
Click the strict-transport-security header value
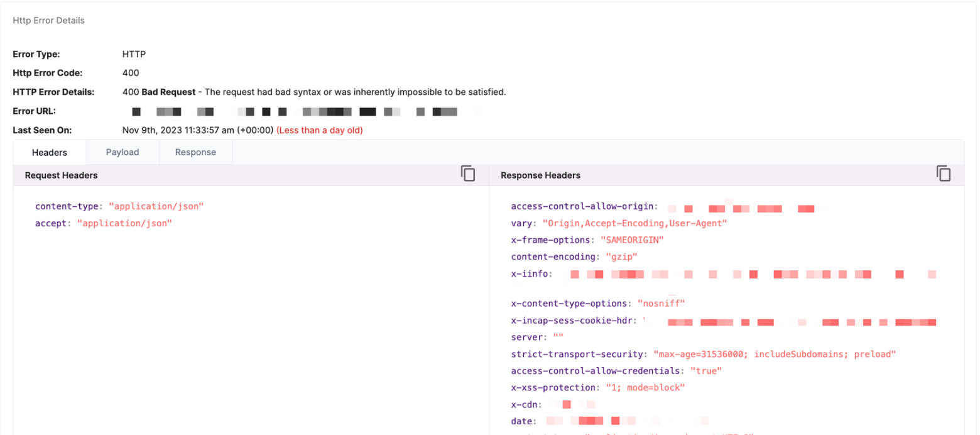click(x=774, y=355)
